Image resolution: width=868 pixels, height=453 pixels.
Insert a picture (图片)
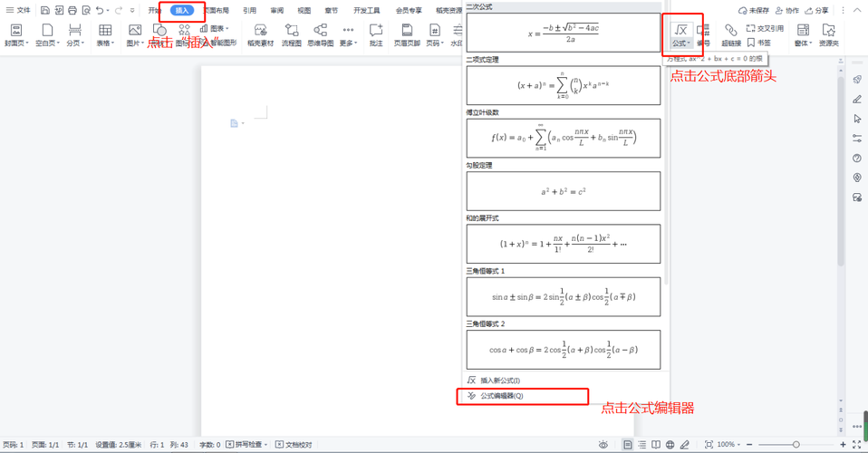coord(134,35)
